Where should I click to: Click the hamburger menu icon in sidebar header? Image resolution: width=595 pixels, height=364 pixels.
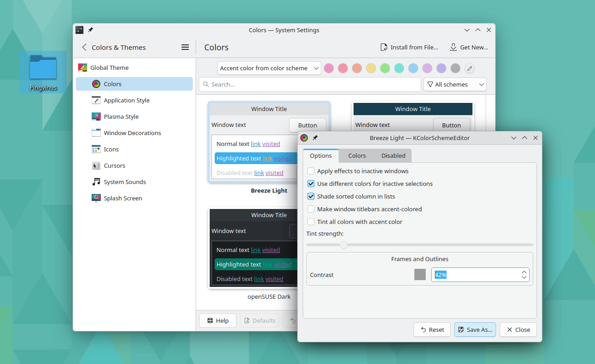click(x=185, y=47)
